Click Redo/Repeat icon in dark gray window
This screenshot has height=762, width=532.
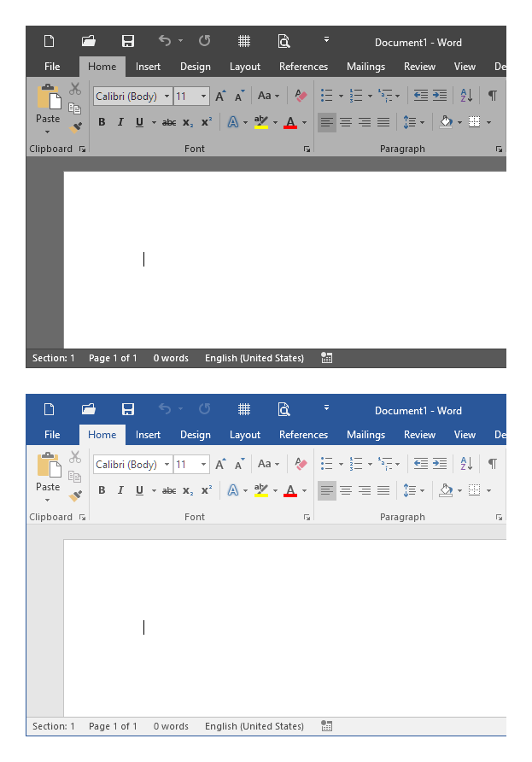pyautogui.click(x=205, y=41)
